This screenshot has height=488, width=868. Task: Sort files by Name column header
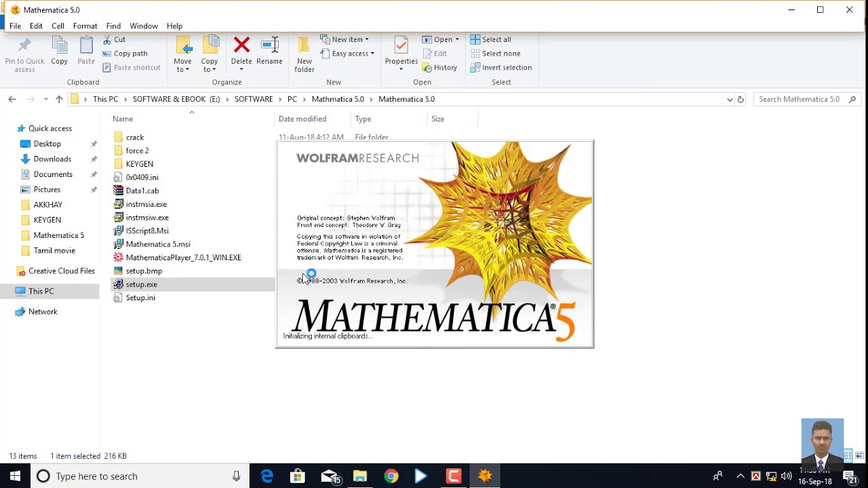point(123,119)
